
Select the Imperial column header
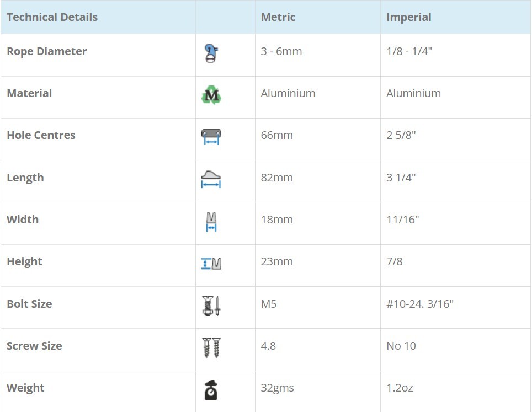pyautogui.click(x=408, y=17)
